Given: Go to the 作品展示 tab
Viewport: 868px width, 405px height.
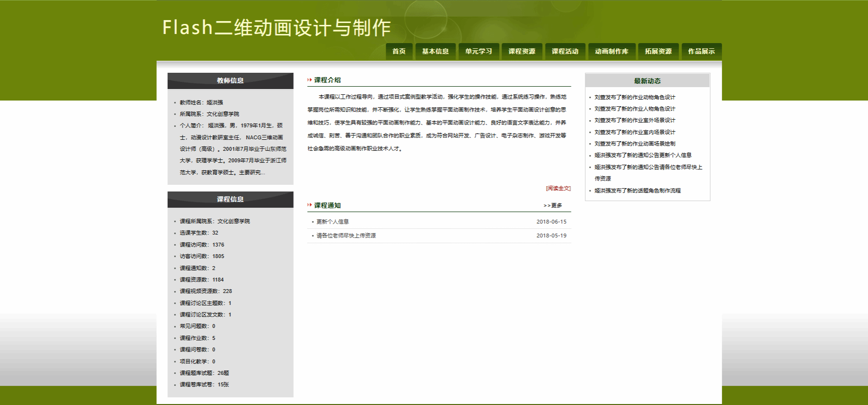Looking at the screenshot, I should point(701,51).
